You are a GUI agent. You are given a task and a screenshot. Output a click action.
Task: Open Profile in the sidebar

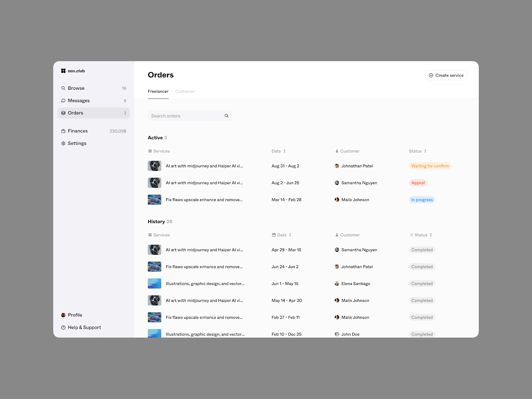94,315
